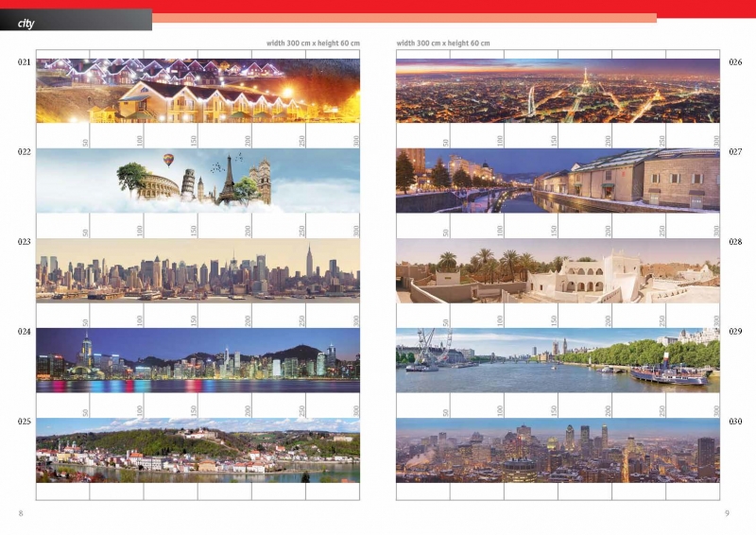Viewport: 756px width, 535px height.
Task: Click the item number 021 label
Action: 24,62
